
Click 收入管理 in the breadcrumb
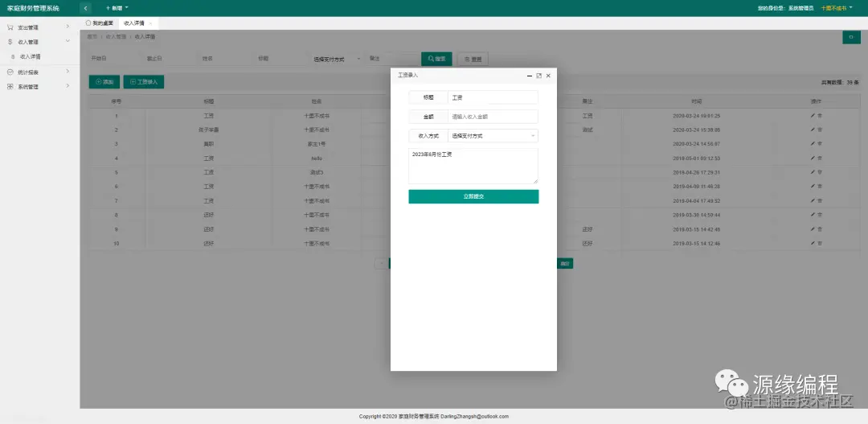(x=115, y=36)
